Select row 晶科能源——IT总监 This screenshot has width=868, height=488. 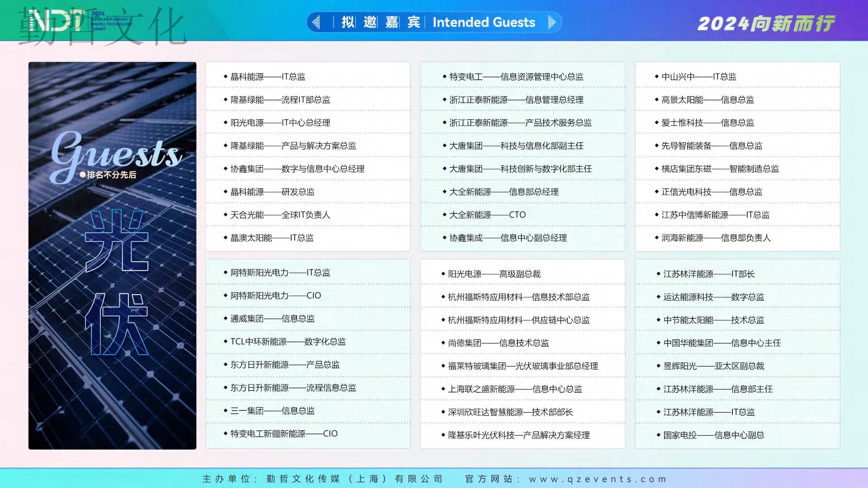point(308,77)
